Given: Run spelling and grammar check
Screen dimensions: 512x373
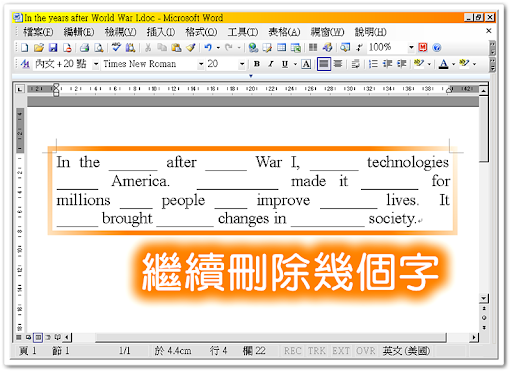Looking at the screenshot, I should (116, 48).
